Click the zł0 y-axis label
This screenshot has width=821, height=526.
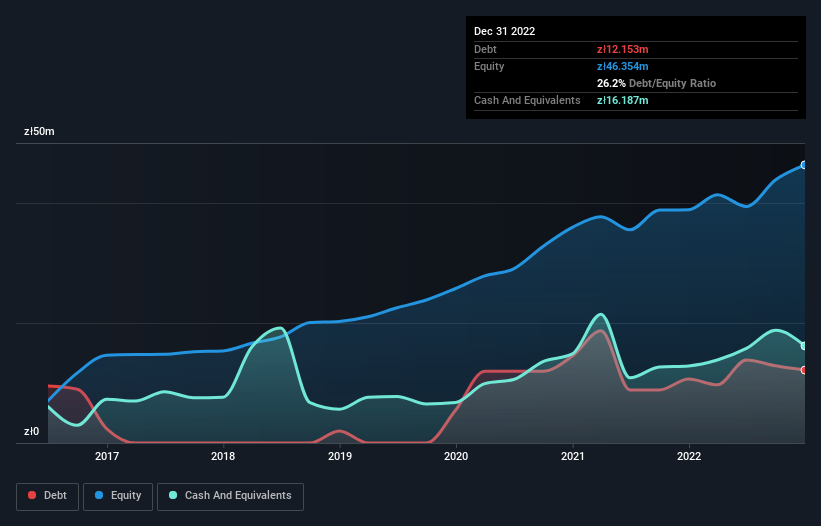[31, 432]
